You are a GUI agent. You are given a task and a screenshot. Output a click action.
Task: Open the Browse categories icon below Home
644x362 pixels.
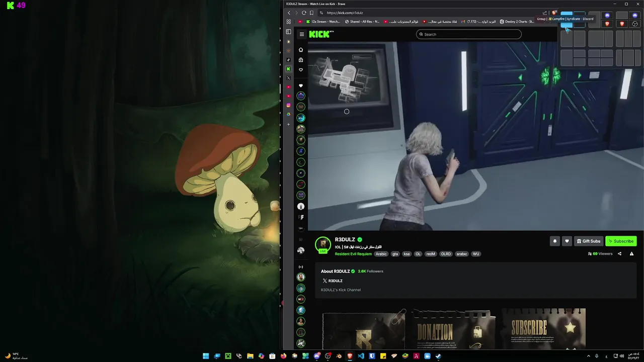[x=301, y=60]
